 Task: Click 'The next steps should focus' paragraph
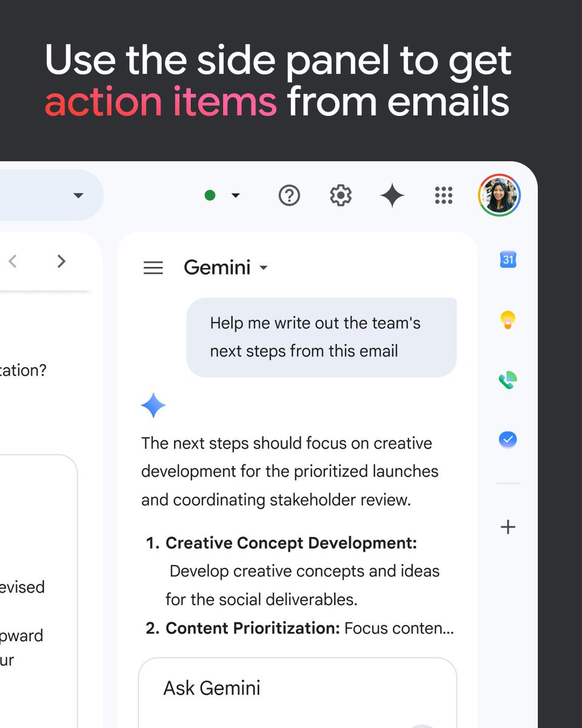tap(290, 471)
